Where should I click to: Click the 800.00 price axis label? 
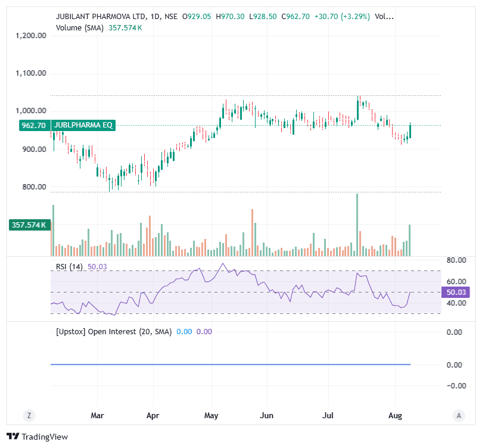pyautogui.click(x=34, y=187)
